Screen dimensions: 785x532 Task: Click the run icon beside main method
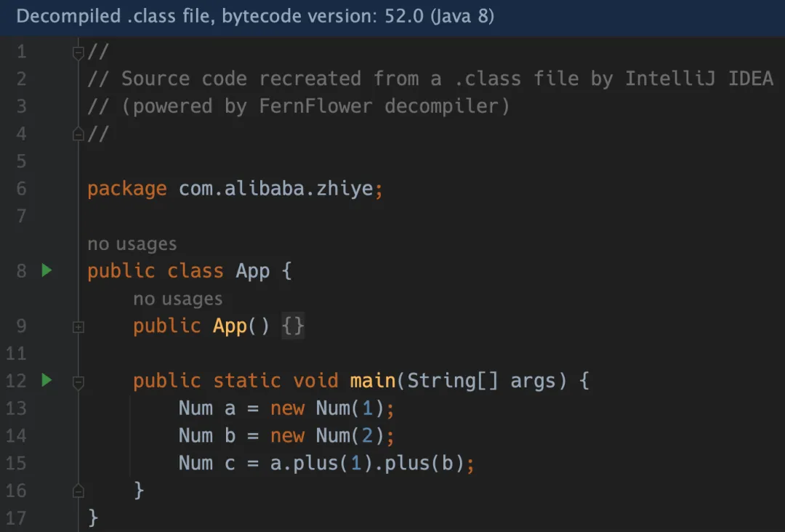point(47,380)
